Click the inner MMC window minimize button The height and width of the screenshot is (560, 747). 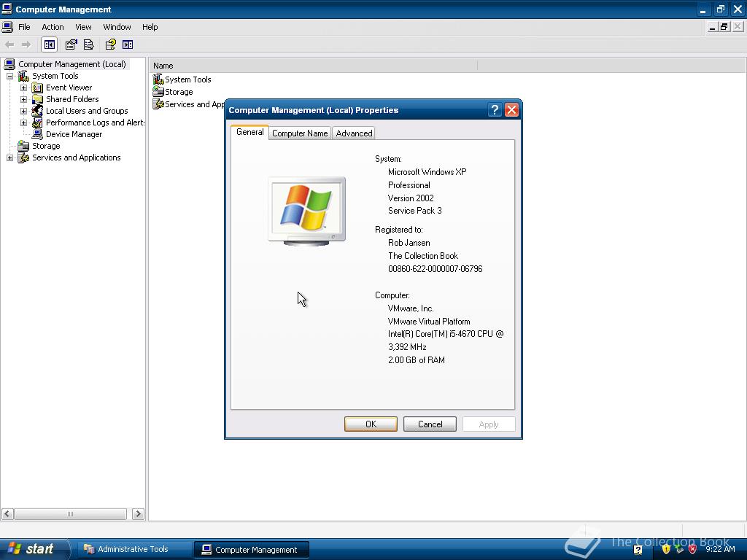712,27
